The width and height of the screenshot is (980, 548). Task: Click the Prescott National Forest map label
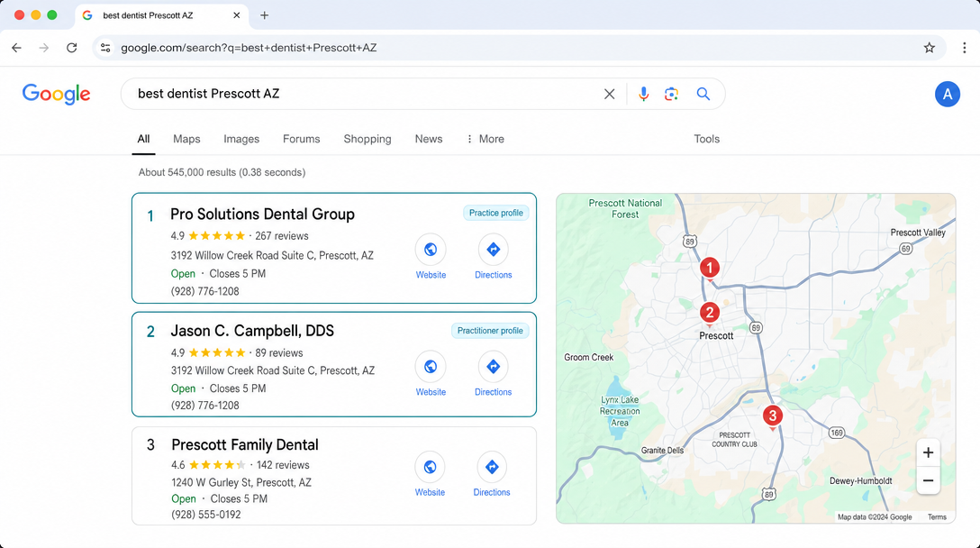point(625,208)
